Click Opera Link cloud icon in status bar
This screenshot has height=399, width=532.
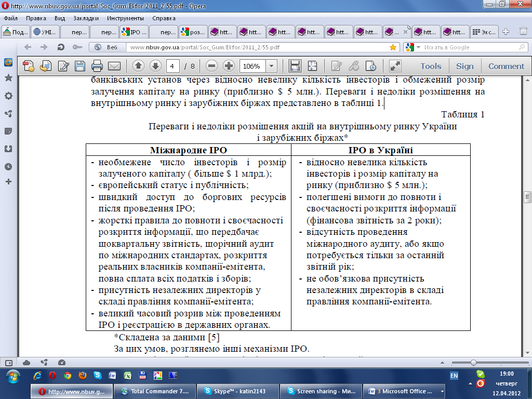click(x=26, y=363)
